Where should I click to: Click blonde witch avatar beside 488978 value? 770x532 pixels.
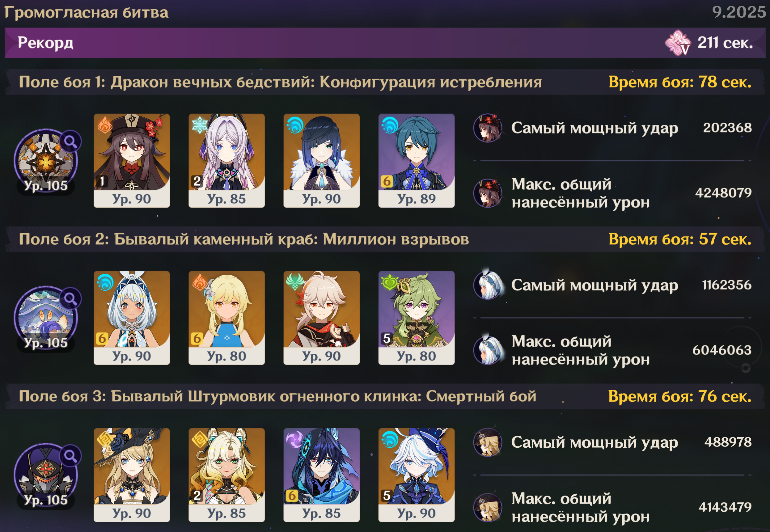(488, 442)
